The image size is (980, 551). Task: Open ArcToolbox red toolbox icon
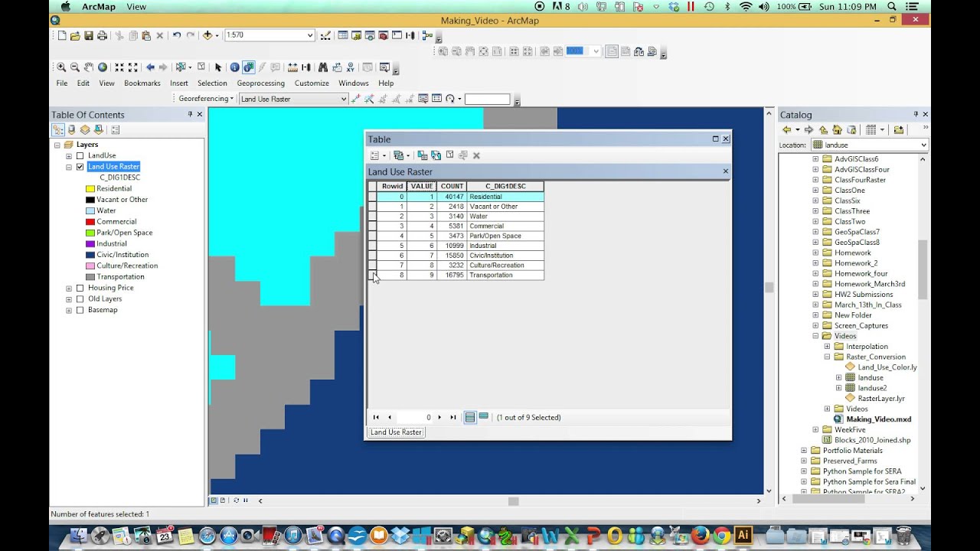383,35
